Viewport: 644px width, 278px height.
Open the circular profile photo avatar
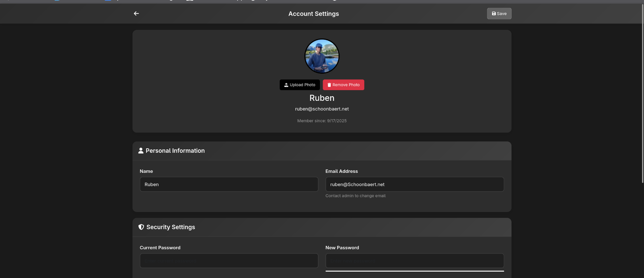322,56
